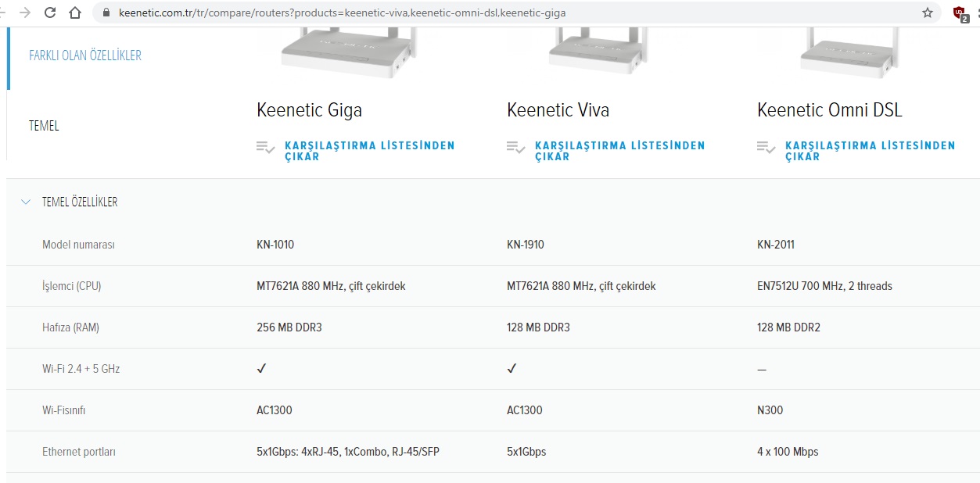Select the TEMEL sidebar item
This screenshot has height=483, width=980.
(x=44, y=126)
